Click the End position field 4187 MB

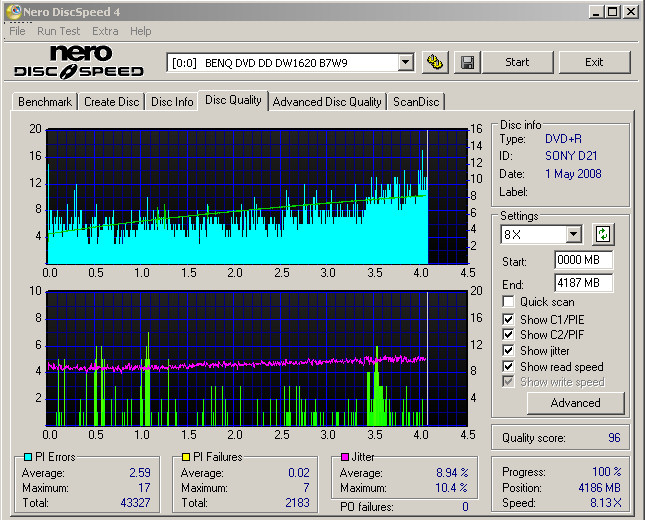[x=583, y=283]
